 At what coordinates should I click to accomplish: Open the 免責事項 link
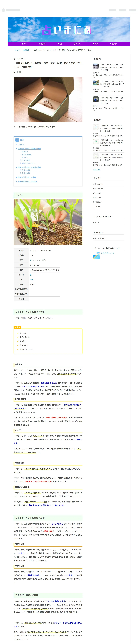[x=96, y=223]
